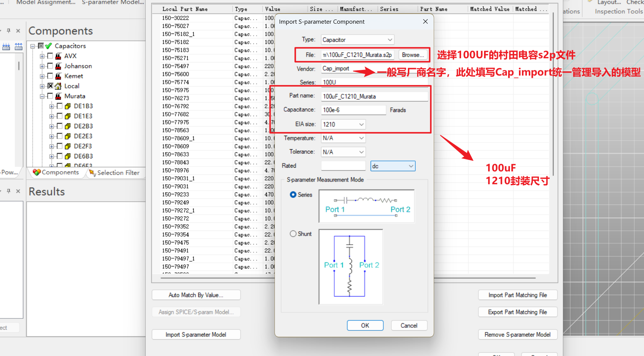Click the Browse... button

(x=413, y=55)
